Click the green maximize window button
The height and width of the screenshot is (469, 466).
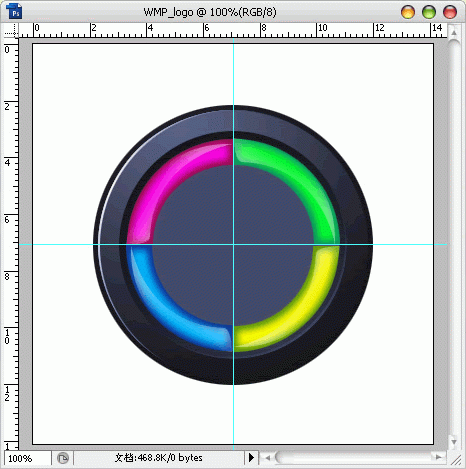[429, 12]
